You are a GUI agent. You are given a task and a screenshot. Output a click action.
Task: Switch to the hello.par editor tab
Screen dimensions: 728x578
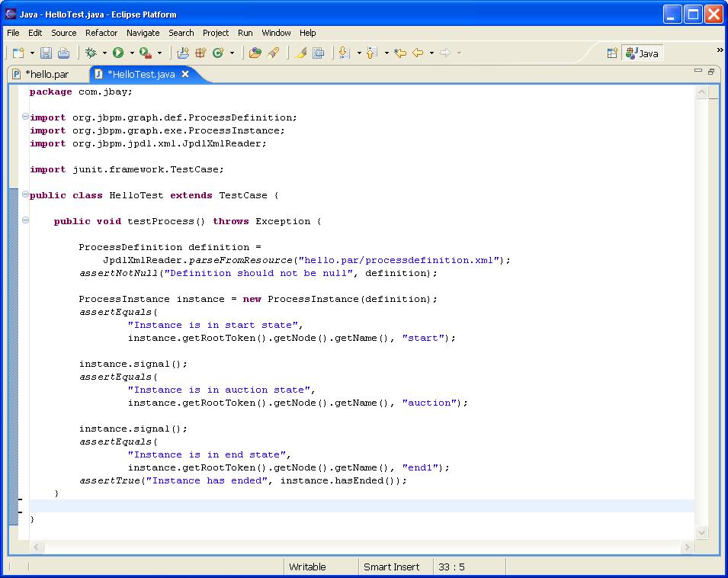click(46, 74)
